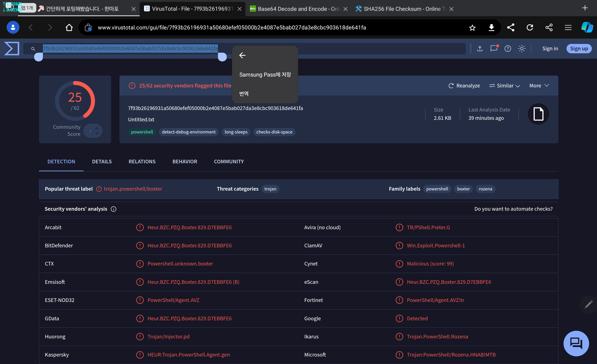Click the right text selection handle
The height and width of the screenshot is (364, 597).
pyautogui.click(x=222, y=57)
